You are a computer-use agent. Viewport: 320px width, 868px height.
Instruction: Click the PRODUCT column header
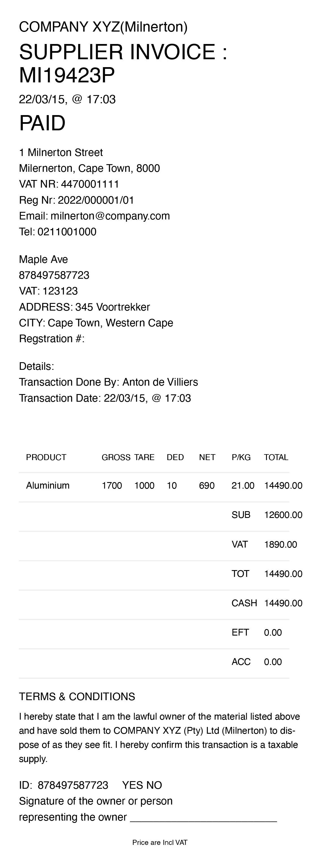(46, 457)
